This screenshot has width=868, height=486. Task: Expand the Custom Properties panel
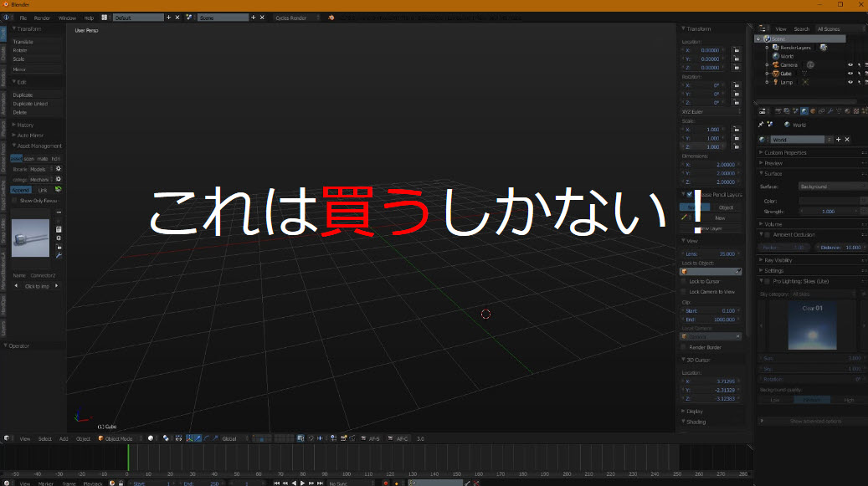785,152
